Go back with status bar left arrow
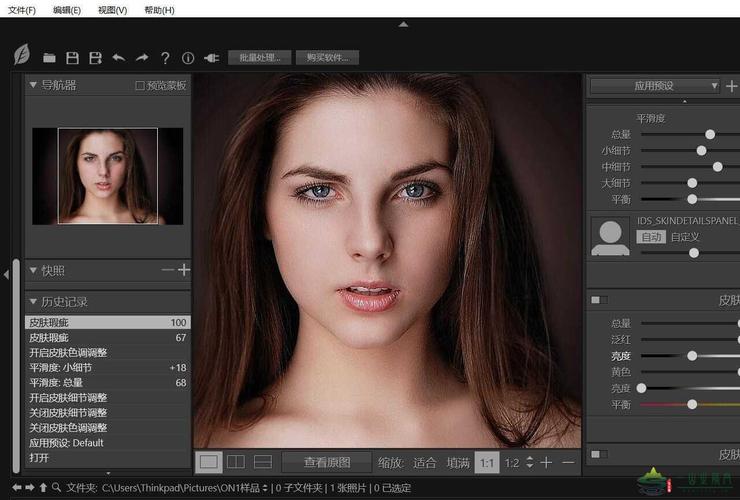This screenshot has height=500, width=740. coord(17,487)
